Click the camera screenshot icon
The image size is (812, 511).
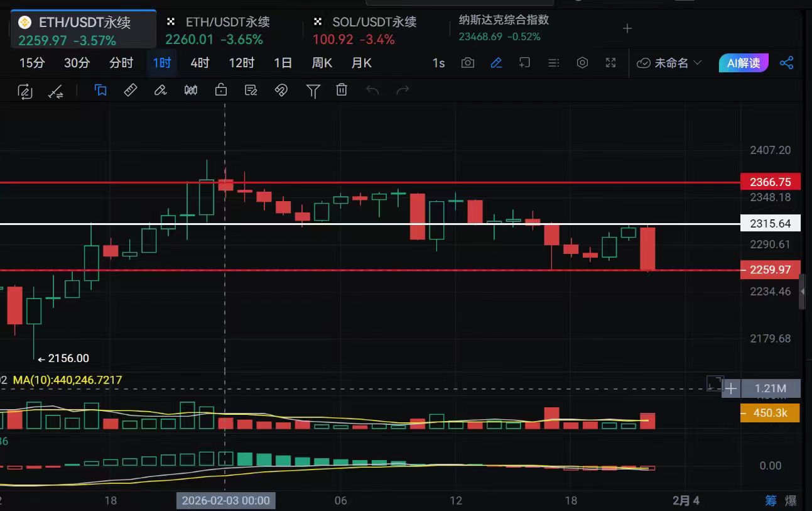click(x=467, y=63)
